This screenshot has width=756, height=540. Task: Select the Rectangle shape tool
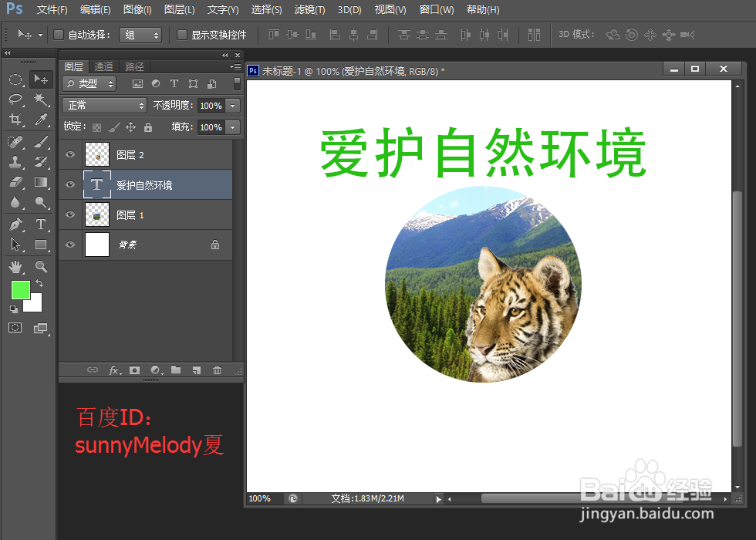click(40, 245)
